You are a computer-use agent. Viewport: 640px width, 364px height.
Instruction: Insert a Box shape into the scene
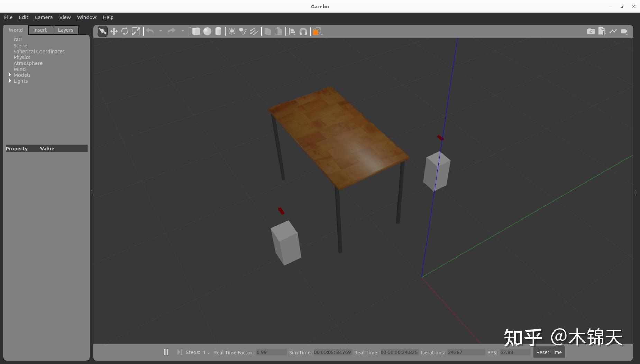coord(196,31)
